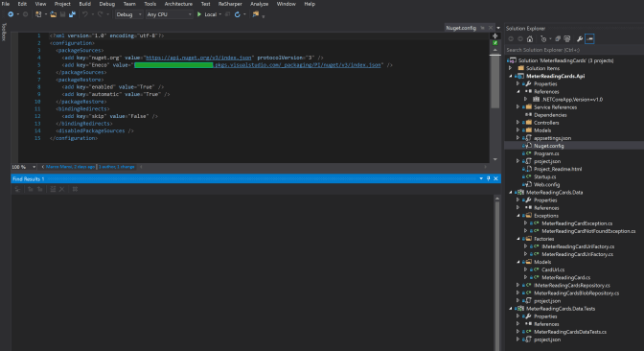The image size is (644, 351).
Task: Select Project_Readme.html file
Action: pyautogui.click(x=558, y=169)
